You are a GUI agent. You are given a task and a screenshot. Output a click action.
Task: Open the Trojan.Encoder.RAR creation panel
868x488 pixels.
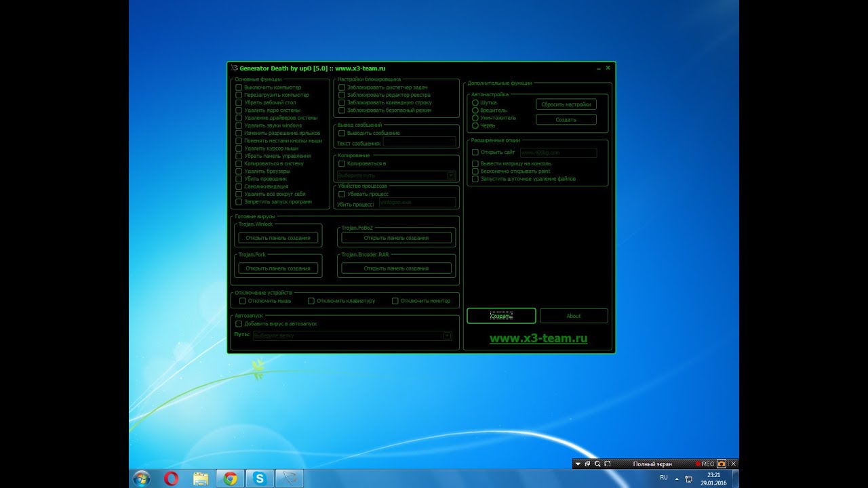[396, 268]
